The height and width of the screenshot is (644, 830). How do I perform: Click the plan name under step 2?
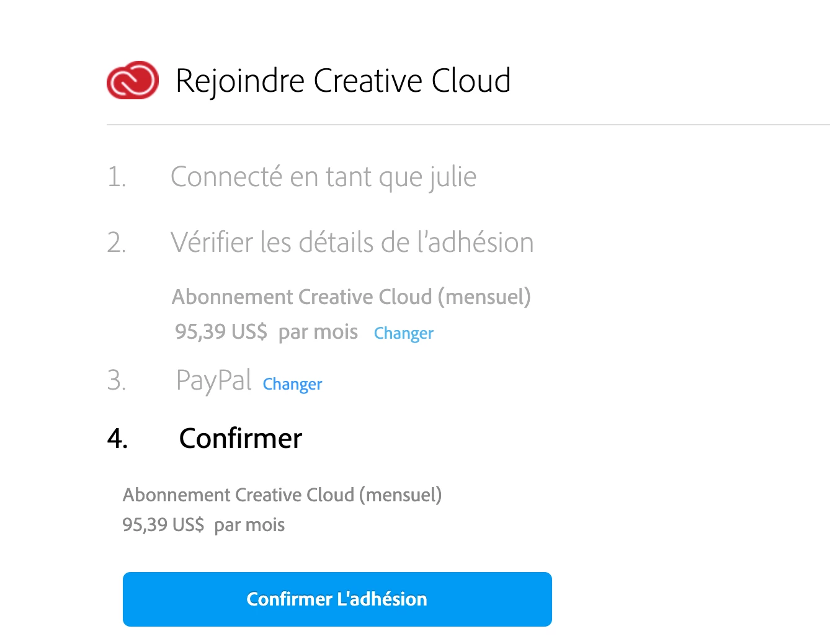[351, 297]
